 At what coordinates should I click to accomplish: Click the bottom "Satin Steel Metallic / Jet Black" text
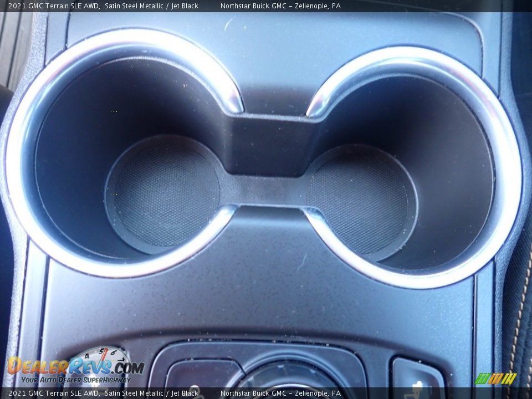[x=152, y=393]
